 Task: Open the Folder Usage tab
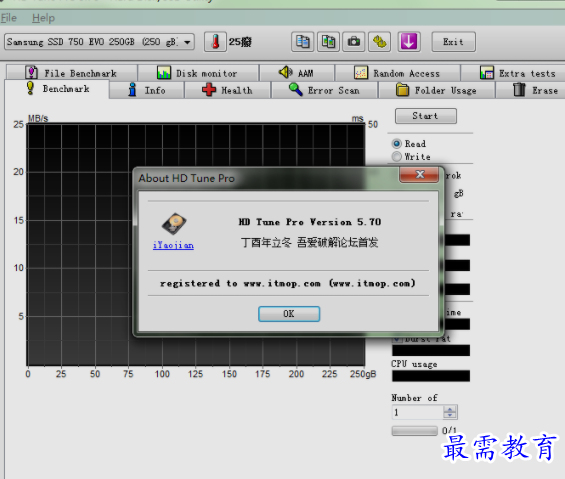click(x=436, y=90)
